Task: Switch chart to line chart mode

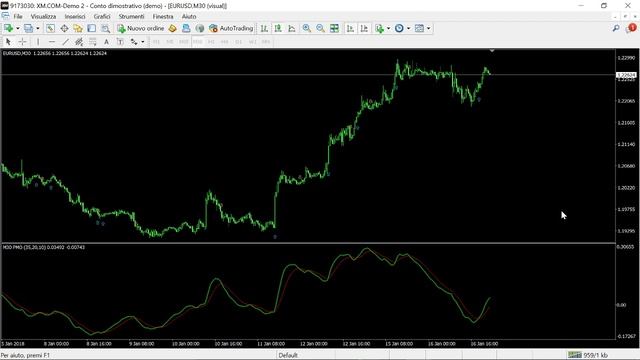Action: click(x=292, y=28)
